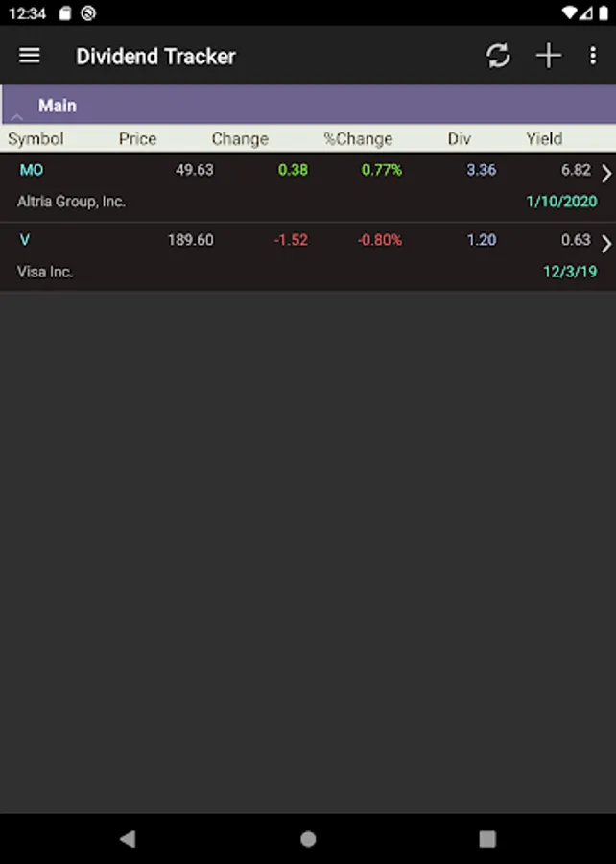Tap the Altria Group, Inc. name

point(71,202)
